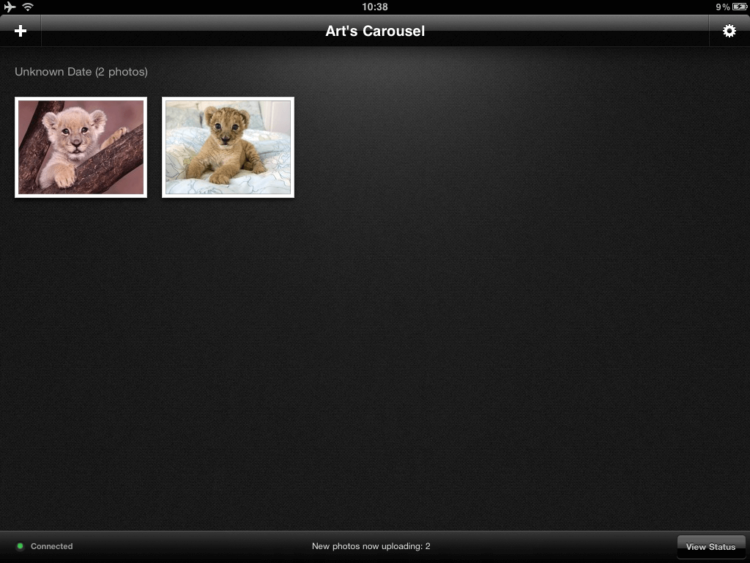The image size is (750, 563).
Task: Open settings with the gear icon
Action: tap(729, 31)
